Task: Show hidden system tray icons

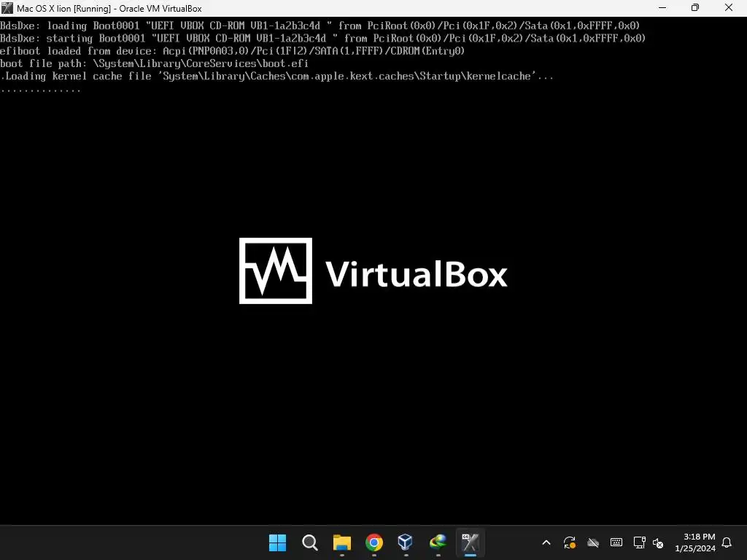Action: pos(546,542)
